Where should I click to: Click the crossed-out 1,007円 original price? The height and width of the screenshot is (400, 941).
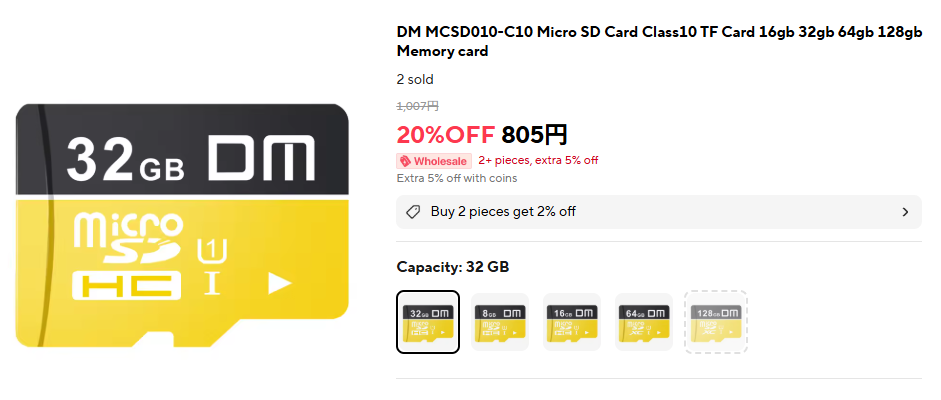click(417, 105)
